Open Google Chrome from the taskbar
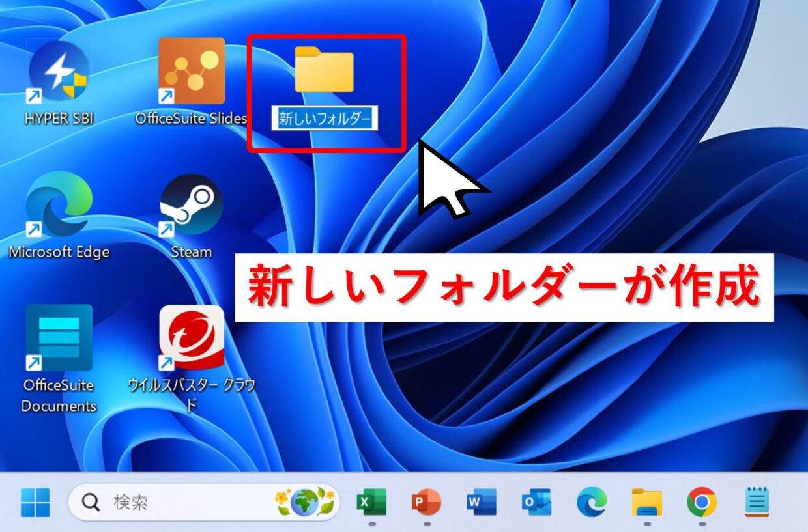Screen dimensions: 808x532 pos(702,502)
